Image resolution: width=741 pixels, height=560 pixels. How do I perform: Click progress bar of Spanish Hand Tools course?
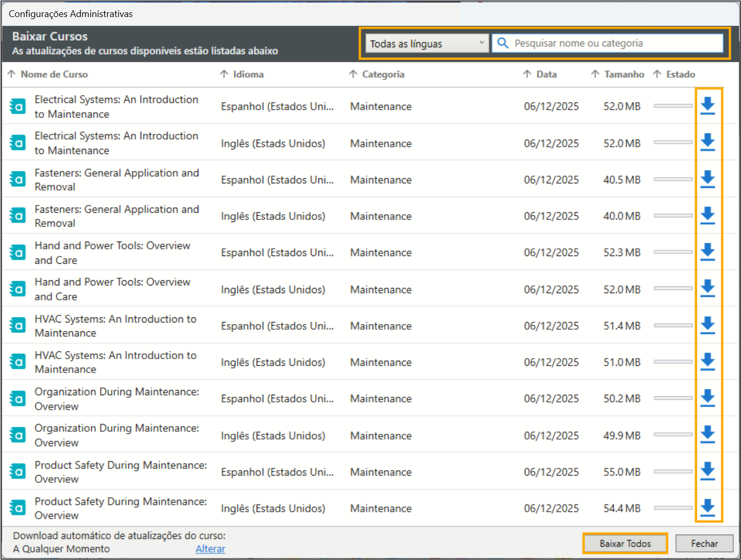[x=673, y=252]
